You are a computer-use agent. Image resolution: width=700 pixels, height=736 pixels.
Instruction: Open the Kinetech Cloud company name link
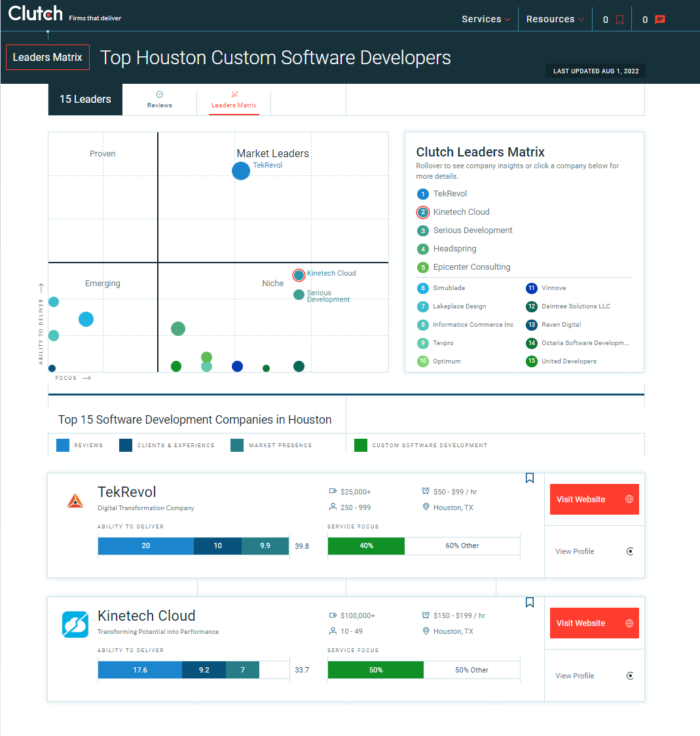147,616
